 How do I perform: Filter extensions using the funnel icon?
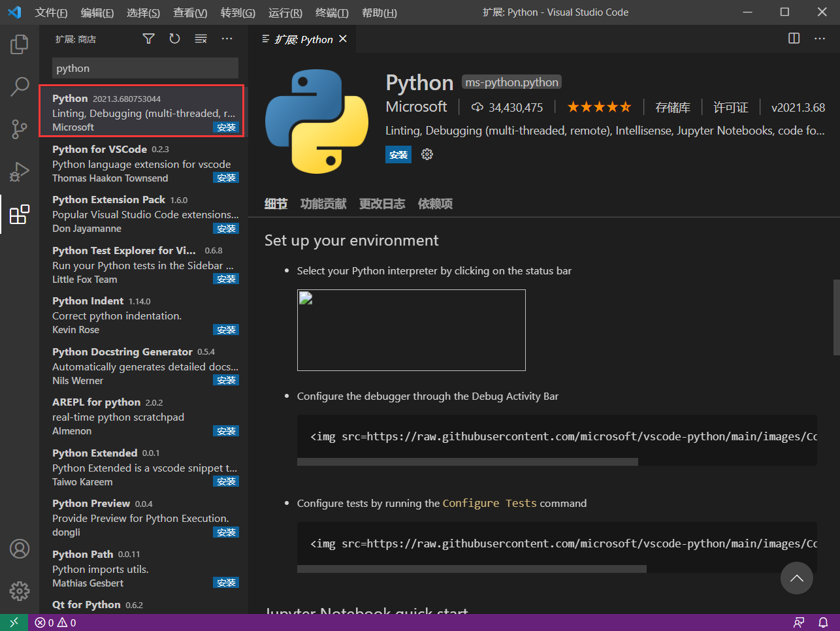(x=148, y=39)
